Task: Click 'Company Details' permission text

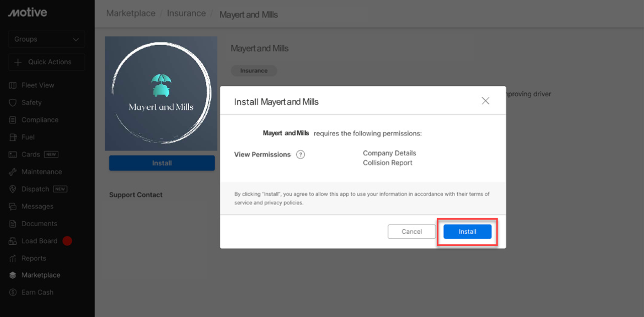Action: coord(390,153)
